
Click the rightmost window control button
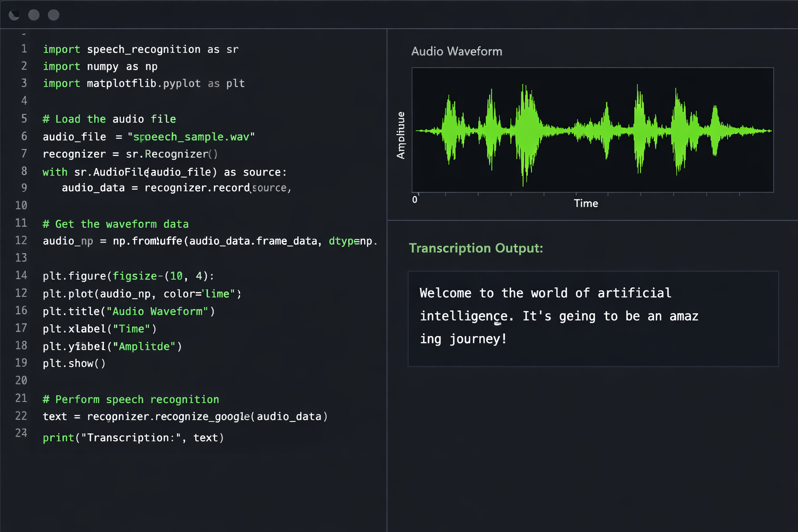[54, 15]
